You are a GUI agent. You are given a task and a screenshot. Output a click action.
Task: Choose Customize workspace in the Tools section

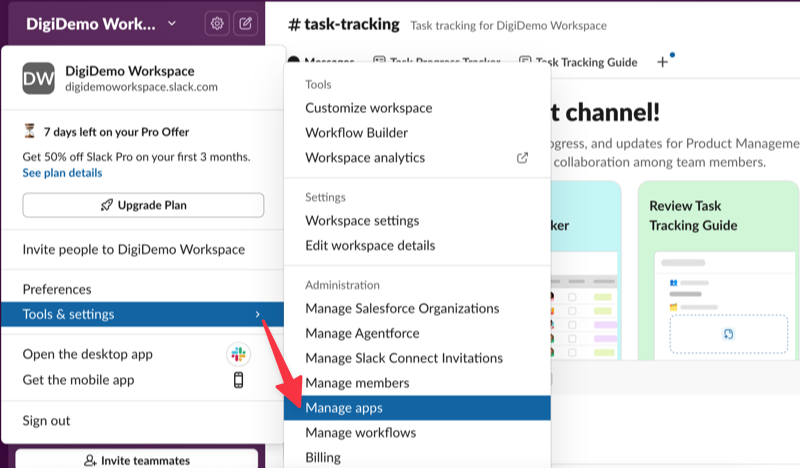tap(368, 108)
